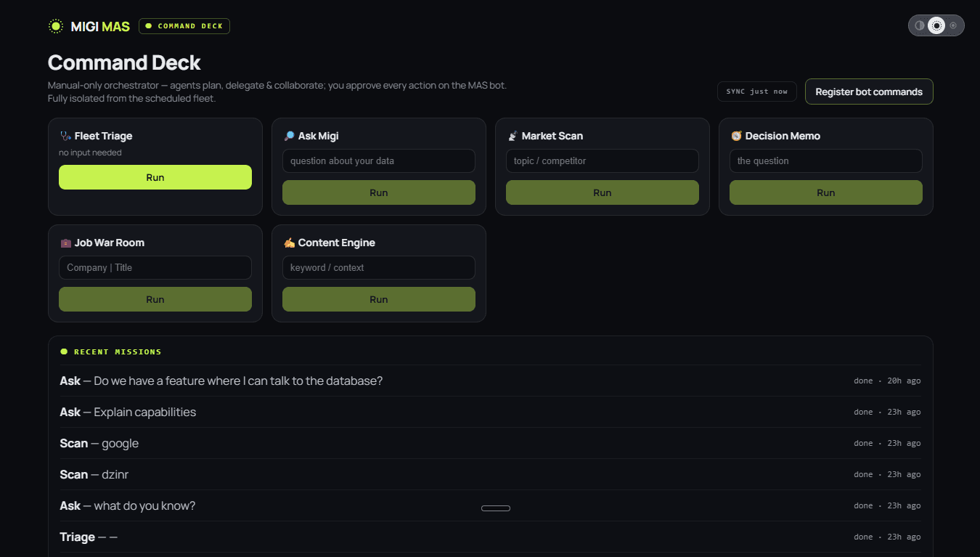Screen dimensions: 980x557
Task: Click the 'done · 23h ago' status on the dzinr row
Action: tap(887, 474)
